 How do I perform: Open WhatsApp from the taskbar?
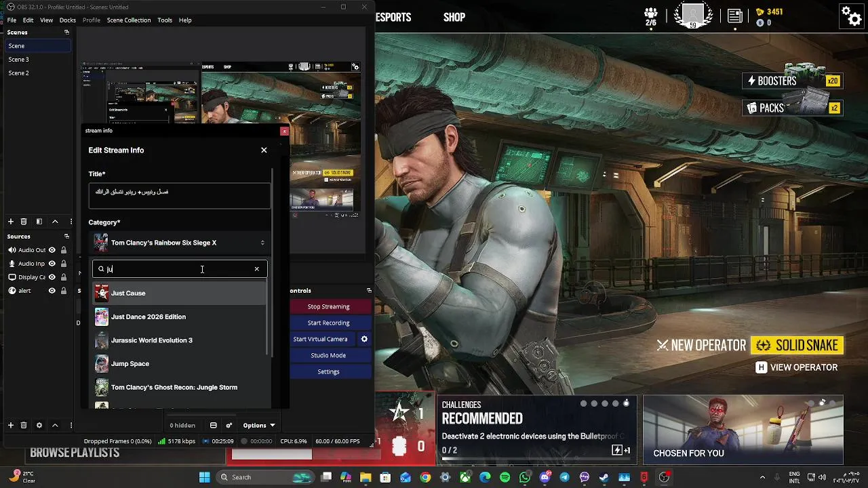[x=525, y=477]
